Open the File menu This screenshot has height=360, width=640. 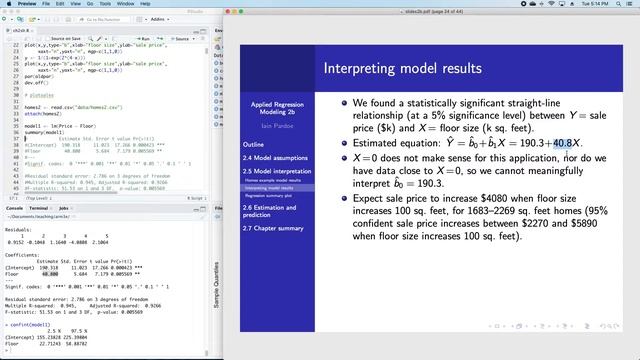pos(46,4)
